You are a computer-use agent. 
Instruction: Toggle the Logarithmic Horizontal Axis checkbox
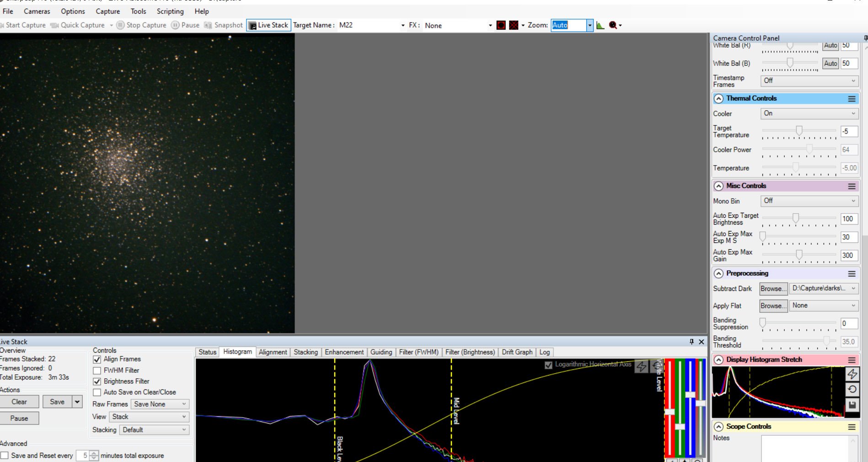548,365
